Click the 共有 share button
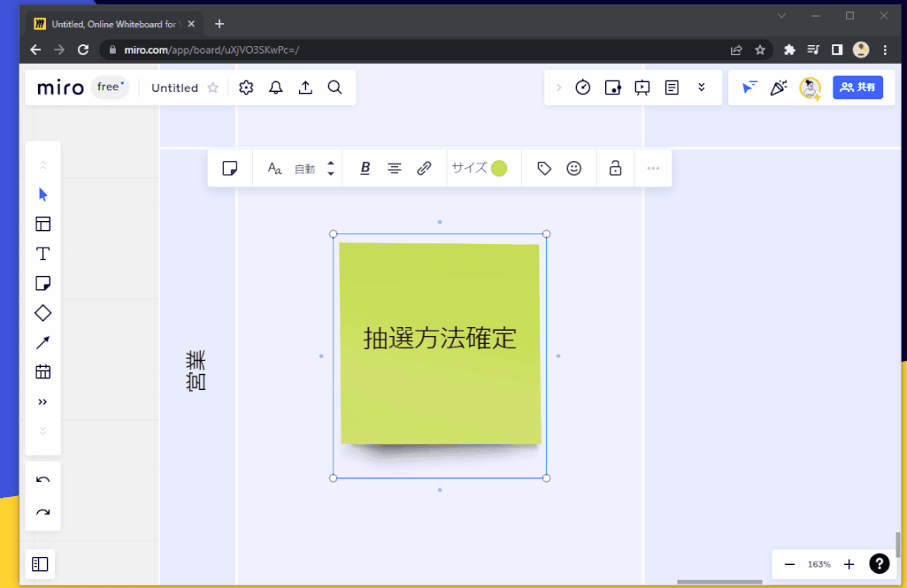Screen dimensions: 907x588 tap(857, 88)
